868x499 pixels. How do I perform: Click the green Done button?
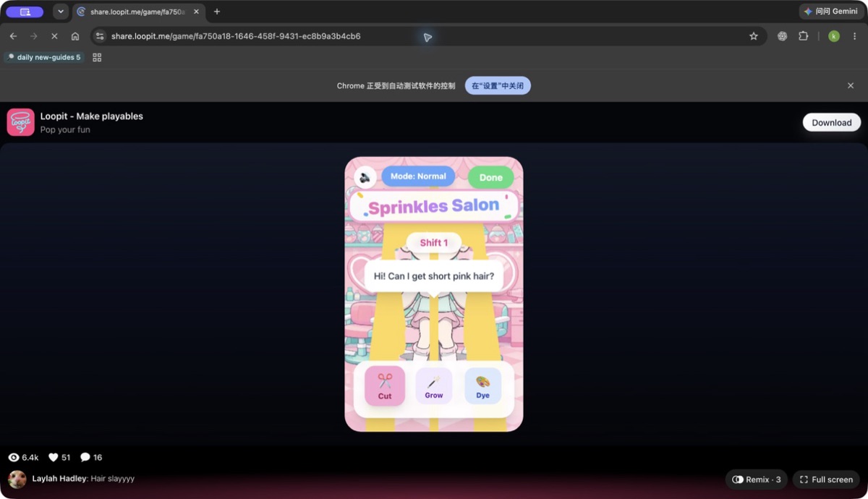point(490,177)
